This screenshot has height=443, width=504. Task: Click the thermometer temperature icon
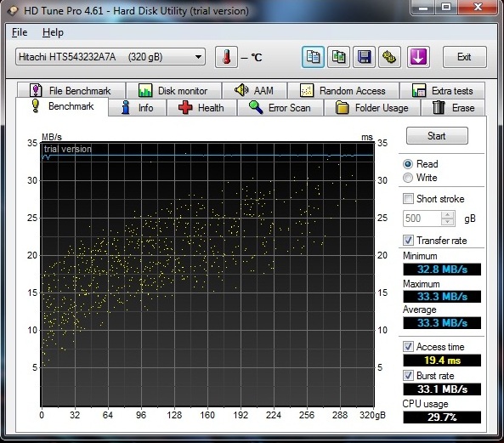click(226, 57)
